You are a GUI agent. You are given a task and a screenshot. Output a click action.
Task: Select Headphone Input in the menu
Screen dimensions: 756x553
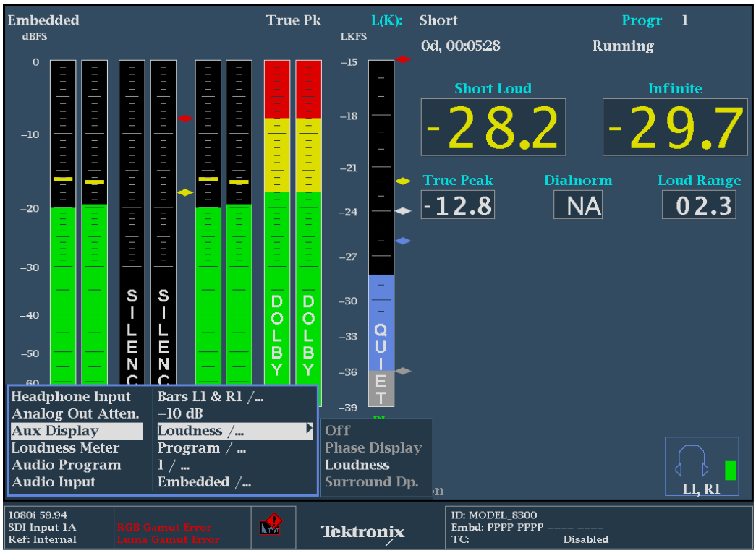click(x=71, y=396)
